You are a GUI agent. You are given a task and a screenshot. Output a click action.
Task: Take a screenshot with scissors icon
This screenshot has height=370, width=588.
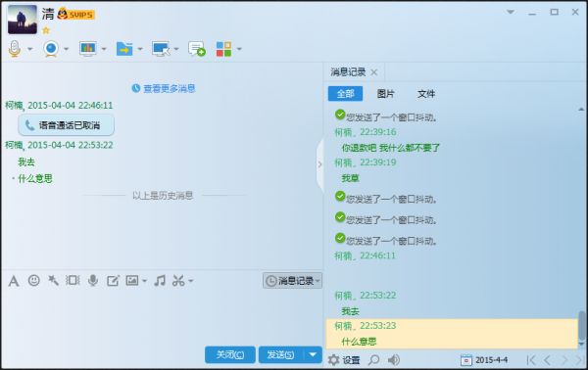[178, 280]
